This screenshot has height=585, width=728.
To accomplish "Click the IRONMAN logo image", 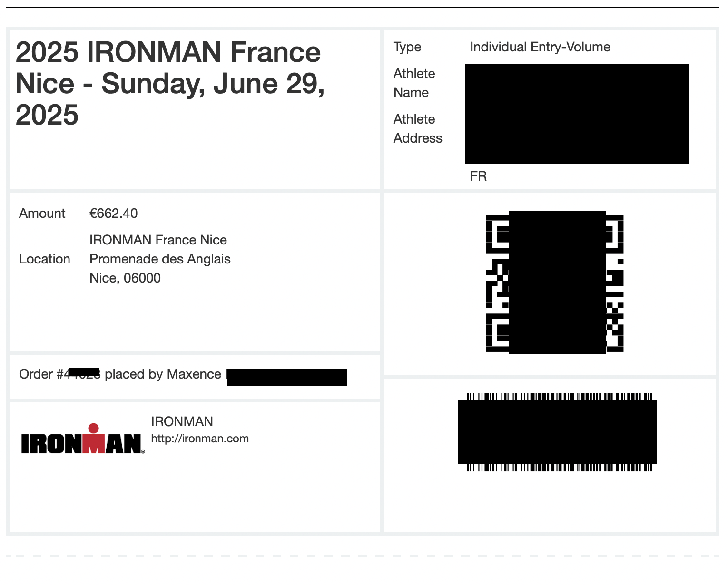I will click(83, 439).
